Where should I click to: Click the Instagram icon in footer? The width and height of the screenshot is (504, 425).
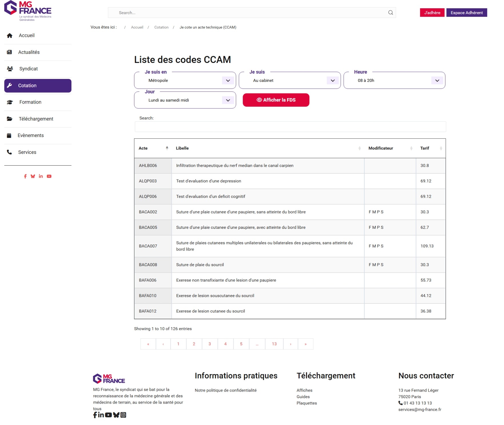tap(123, 415)
